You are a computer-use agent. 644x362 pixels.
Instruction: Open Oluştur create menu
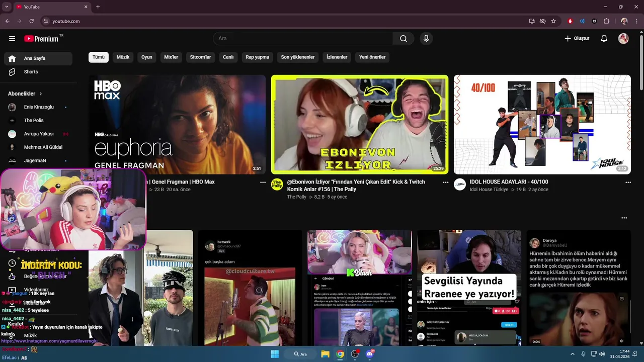(x=577, y=39)
